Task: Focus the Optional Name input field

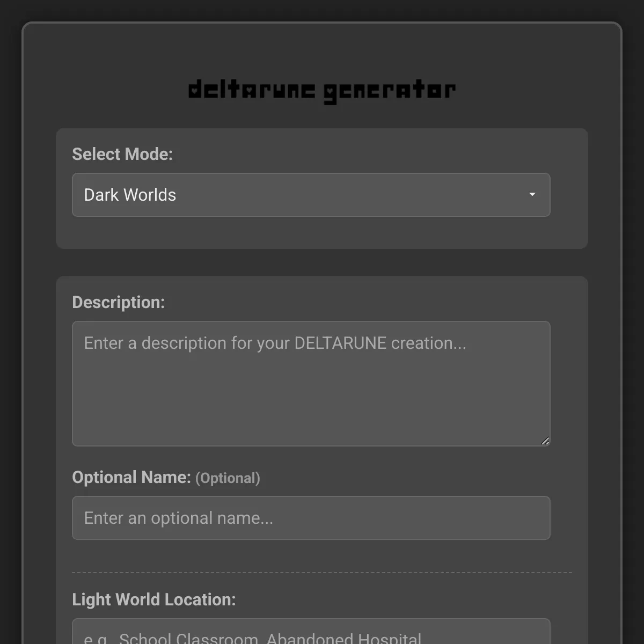Action: 311,518
